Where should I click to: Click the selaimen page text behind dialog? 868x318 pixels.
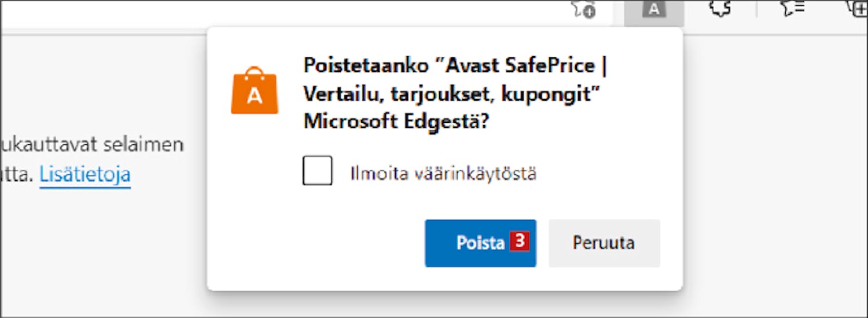pyautogui.click(x=144, y=144)
